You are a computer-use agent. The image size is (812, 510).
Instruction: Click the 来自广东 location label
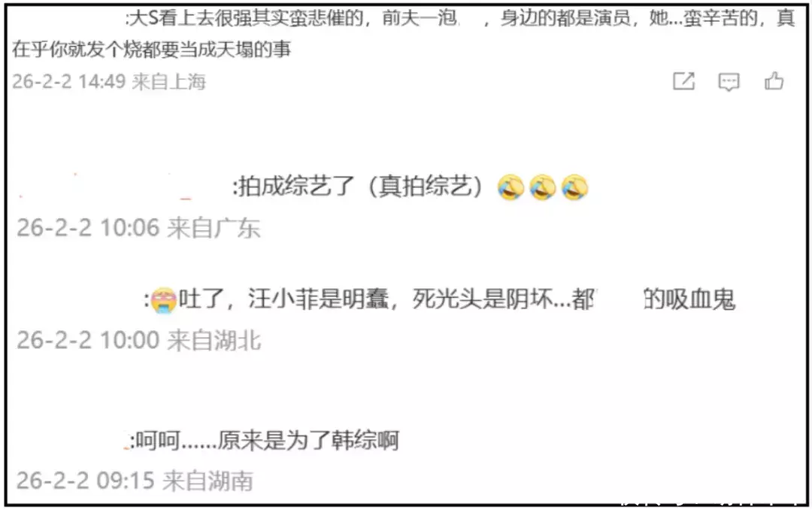point(214,228)
